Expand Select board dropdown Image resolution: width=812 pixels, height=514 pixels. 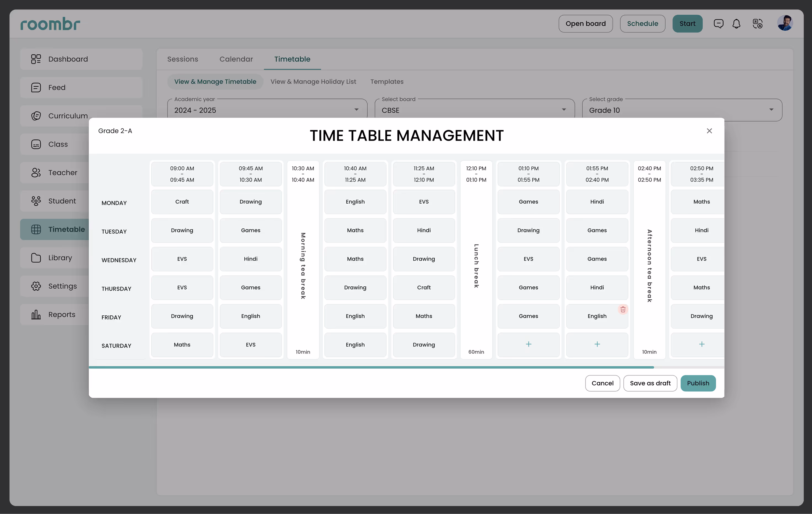pyautogui.click(x=563, y=110)
